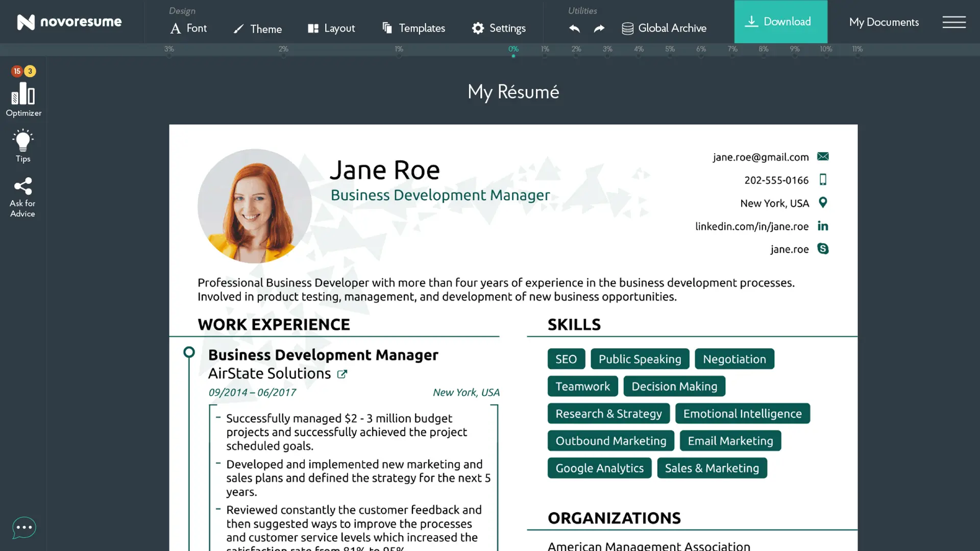Click the Download button

780,21
